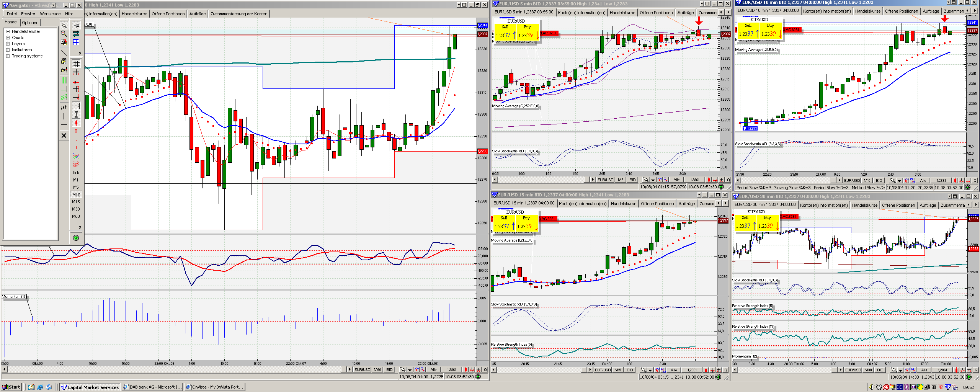Click the cursor tool icon in 10-min chart toolbar
Image resolution: width=980 pixels, height=392 pixels.
tap(893, 180)
